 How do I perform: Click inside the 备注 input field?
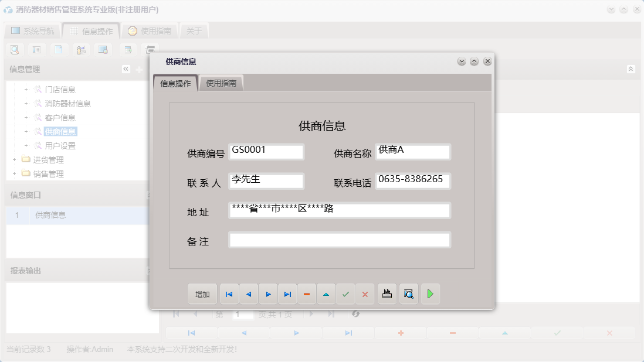click(x=339, y=240)
